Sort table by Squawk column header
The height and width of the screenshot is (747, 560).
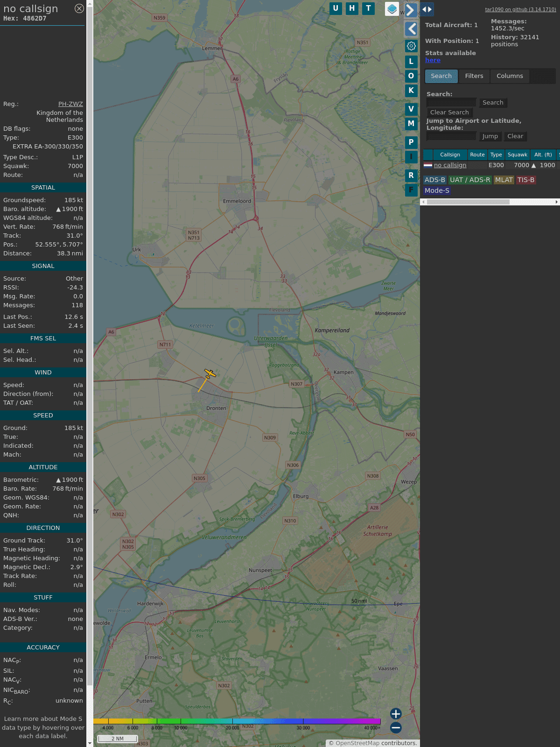[x=518, y=155]
